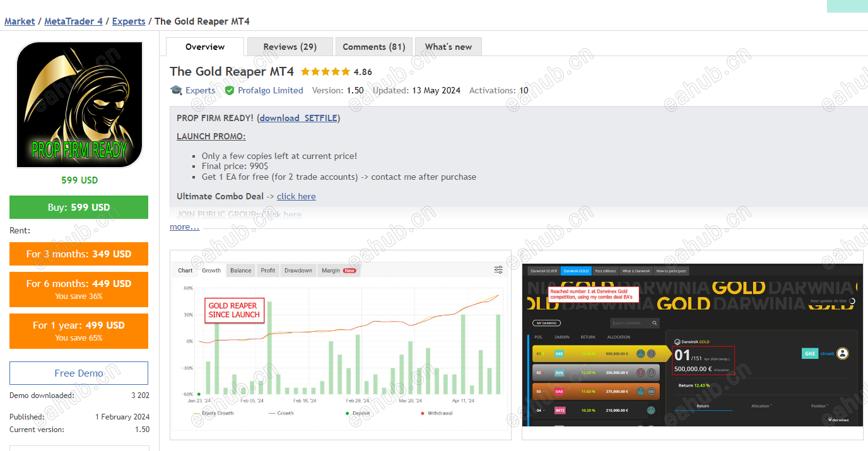Select the Profit chart tab
Screen dimensions: 868x451
click(x=268, y=271)
